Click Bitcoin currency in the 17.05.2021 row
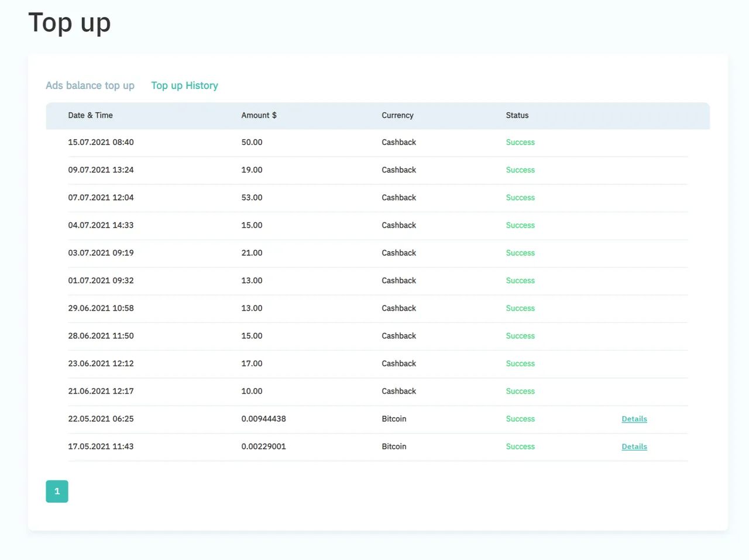Viewport: 749px width, 560px height. coord(394,446)
